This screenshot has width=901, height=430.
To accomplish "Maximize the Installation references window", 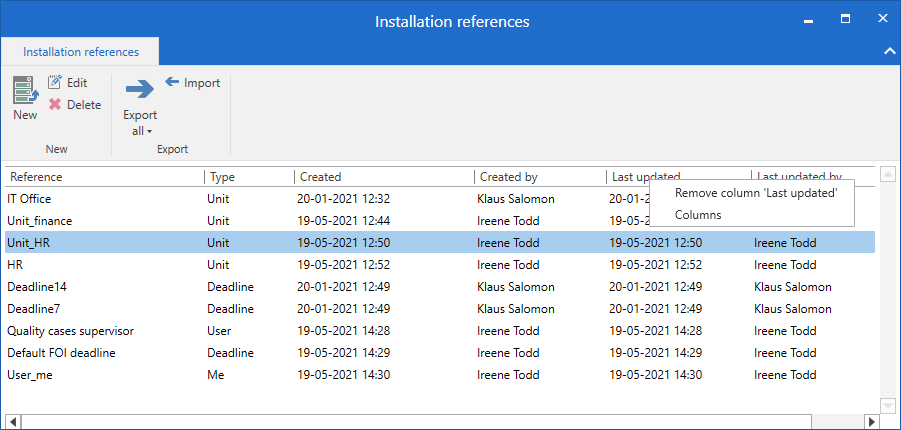I will click(x=845, y=19).
